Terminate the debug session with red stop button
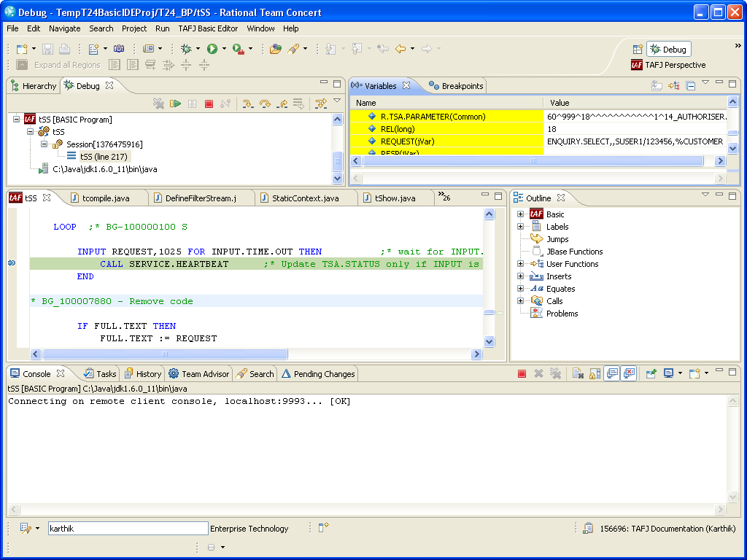 (x=209, y=104)
